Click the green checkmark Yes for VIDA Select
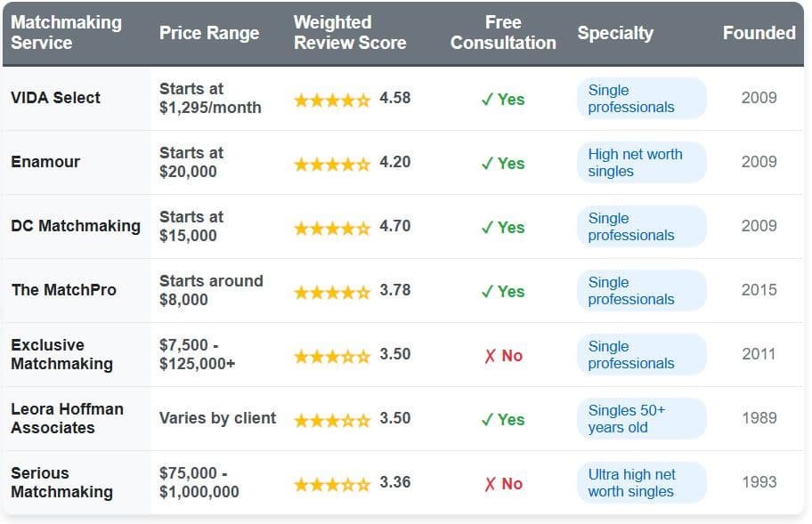Viewport: 812px width, 524px height. pos(503,100)
